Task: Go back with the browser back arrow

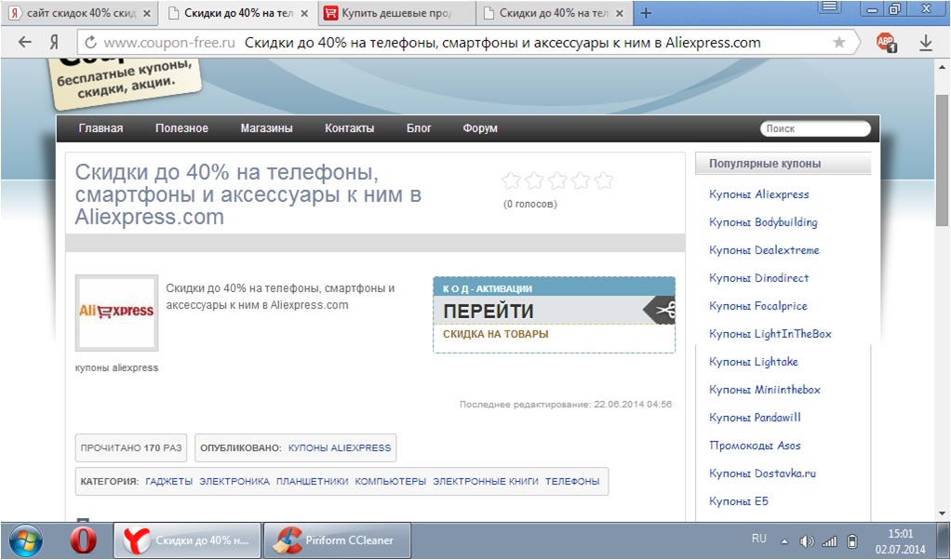Action: [25, 42]
